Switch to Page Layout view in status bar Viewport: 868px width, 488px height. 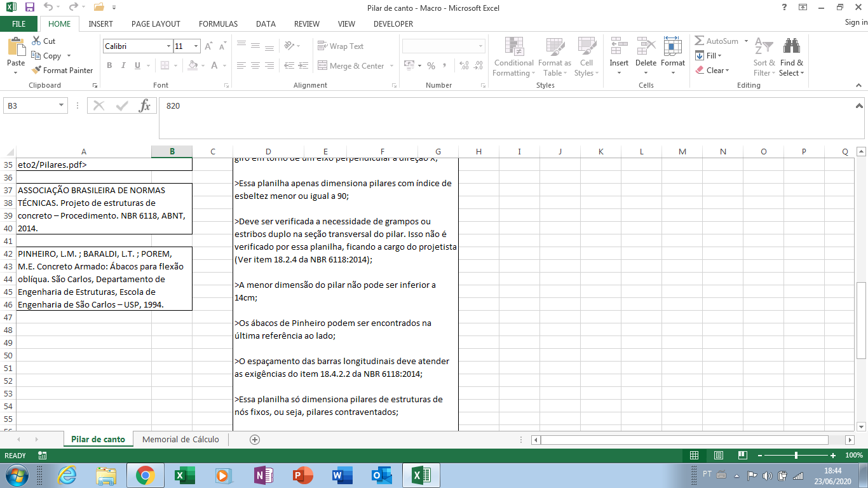click(x=718, y=456)
